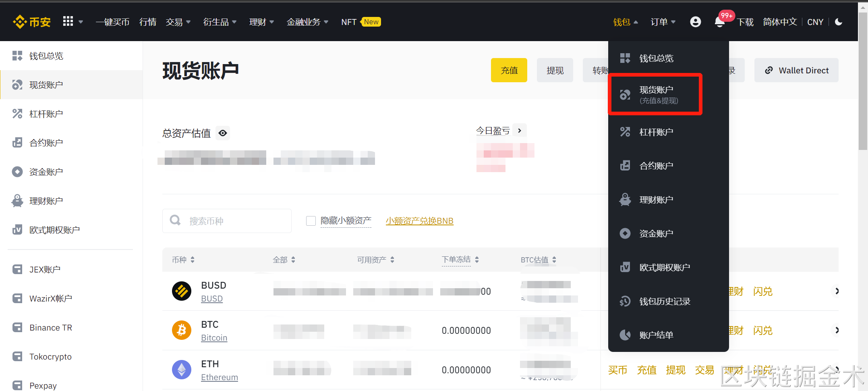The height and width of the screenshot is (391, 868).
Task: Click the BUSD coin icon
Action: [182, 291]
